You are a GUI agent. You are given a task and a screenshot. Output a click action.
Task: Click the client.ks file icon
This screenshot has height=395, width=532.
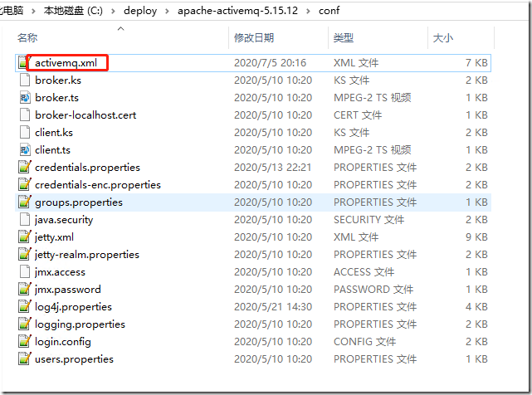(x=25, y=132)
